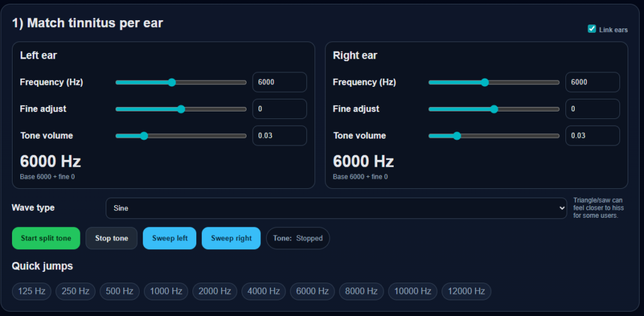Click the Left ear Fine adjust slider
This screenshot has height=316, width=644.
tap(180, 109)
